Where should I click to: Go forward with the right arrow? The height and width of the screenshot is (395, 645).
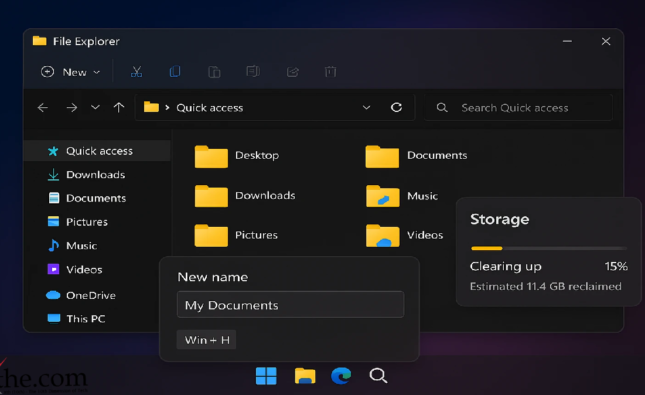[x=72, y=108]
